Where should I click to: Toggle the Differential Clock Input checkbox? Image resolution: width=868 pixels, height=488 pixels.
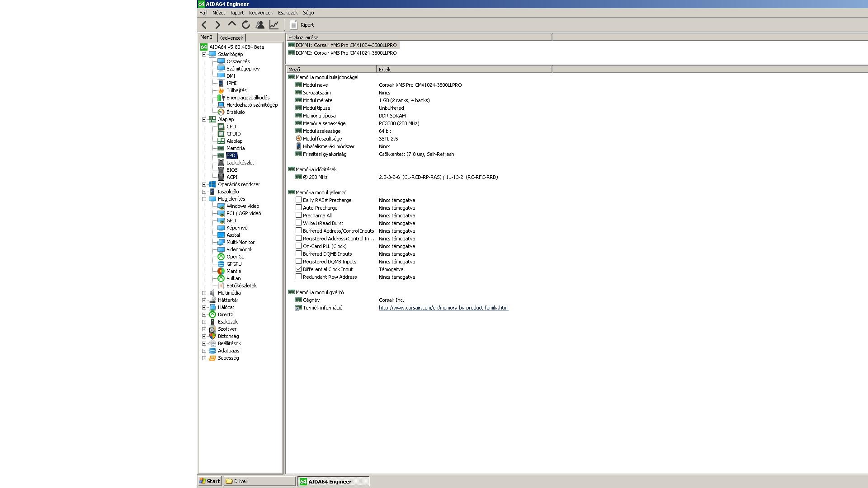tap(298, 269)
